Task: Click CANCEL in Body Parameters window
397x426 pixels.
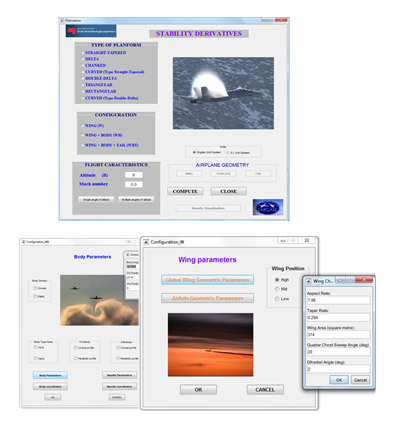Action: point(117,397)
